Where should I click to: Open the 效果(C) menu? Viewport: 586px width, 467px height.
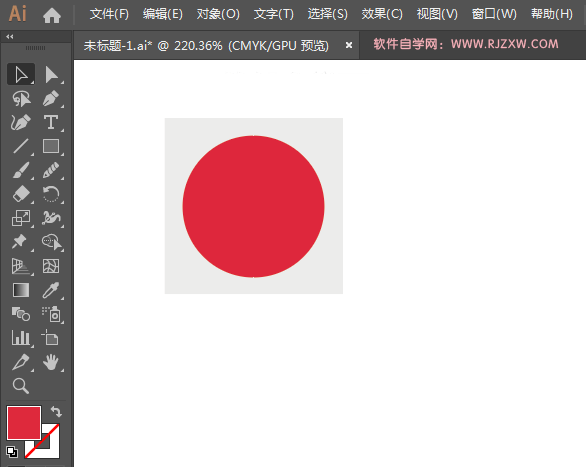coord(382,14)
